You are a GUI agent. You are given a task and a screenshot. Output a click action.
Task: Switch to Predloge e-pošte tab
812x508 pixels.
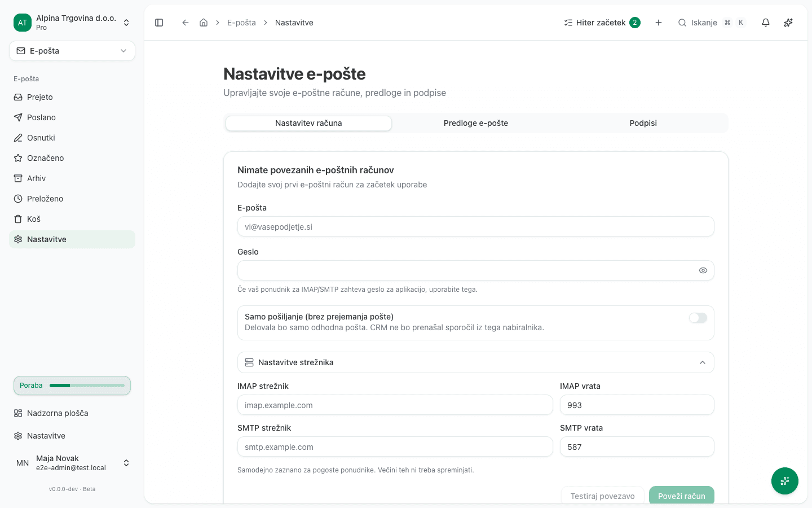[x=476, y=123]
